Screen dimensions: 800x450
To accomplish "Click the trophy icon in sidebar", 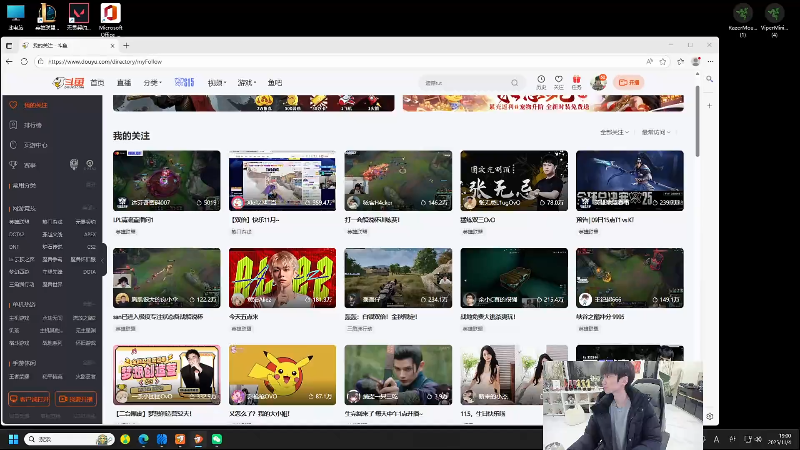I will [x=13, y=165].
